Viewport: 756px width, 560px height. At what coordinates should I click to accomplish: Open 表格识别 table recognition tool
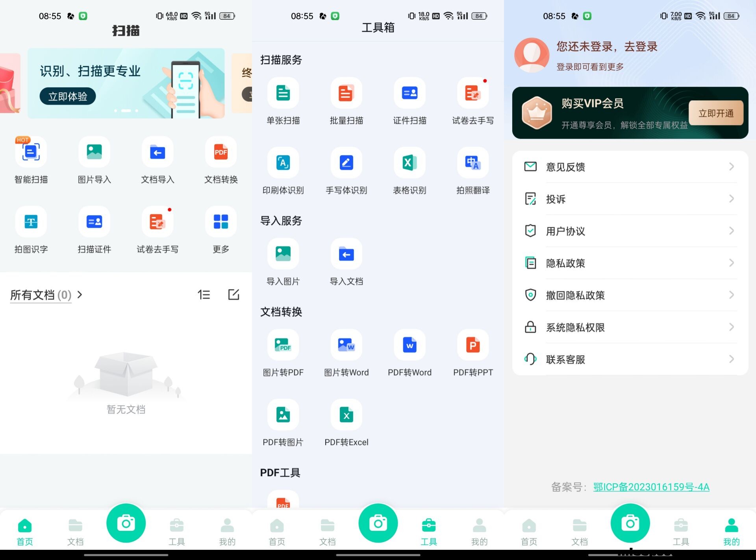click(409, 163)
